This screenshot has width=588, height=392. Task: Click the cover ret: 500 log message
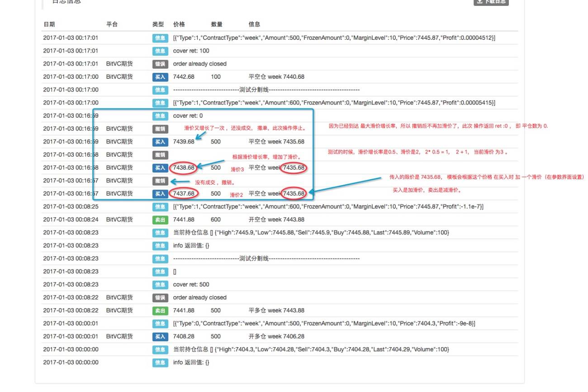click(191, 285)
